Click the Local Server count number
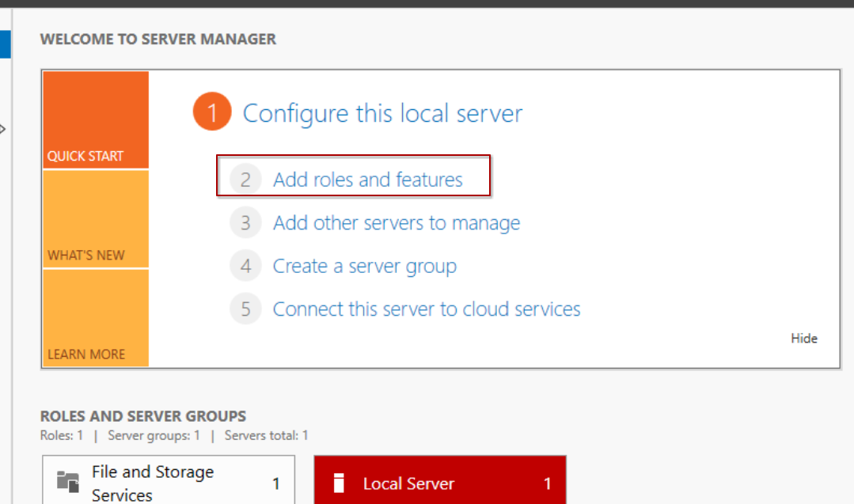The width and height of the screenshot is (854, 504). (547, 483)
